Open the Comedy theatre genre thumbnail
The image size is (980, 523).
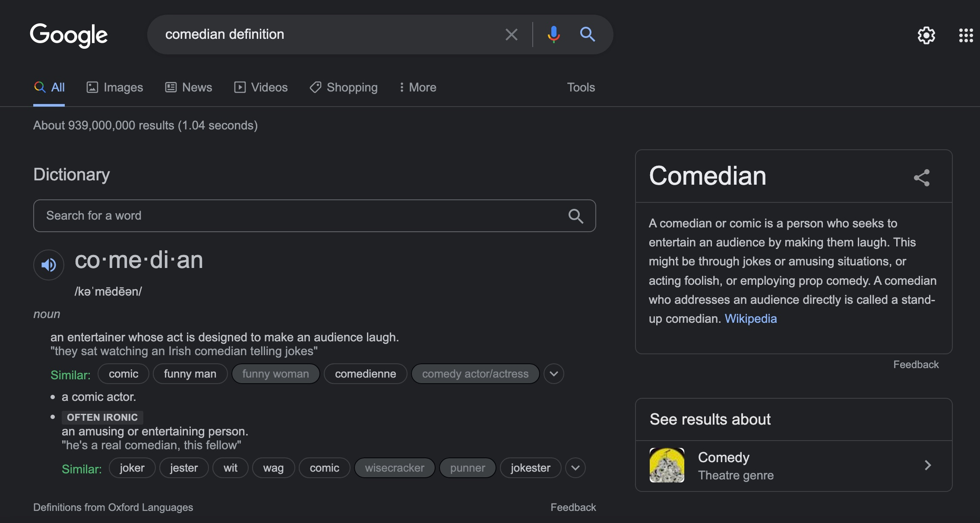[666, 465]
